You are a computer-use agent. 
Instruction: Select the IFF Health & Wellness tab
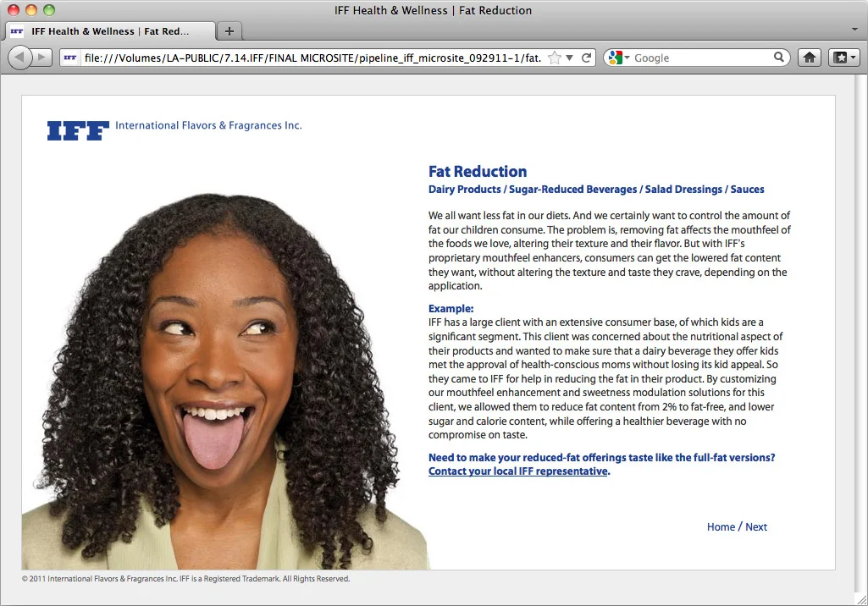click(110, 31)
